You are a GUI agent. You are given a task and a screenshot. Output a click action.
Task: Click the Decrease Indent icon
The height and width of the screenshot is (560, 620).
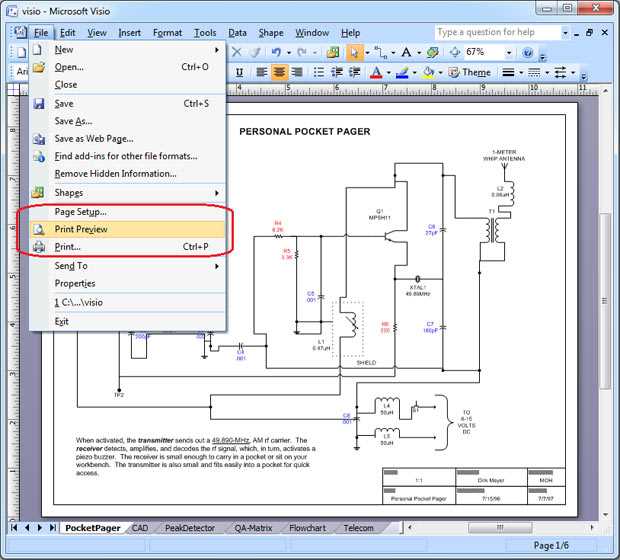tap(337, 72)
